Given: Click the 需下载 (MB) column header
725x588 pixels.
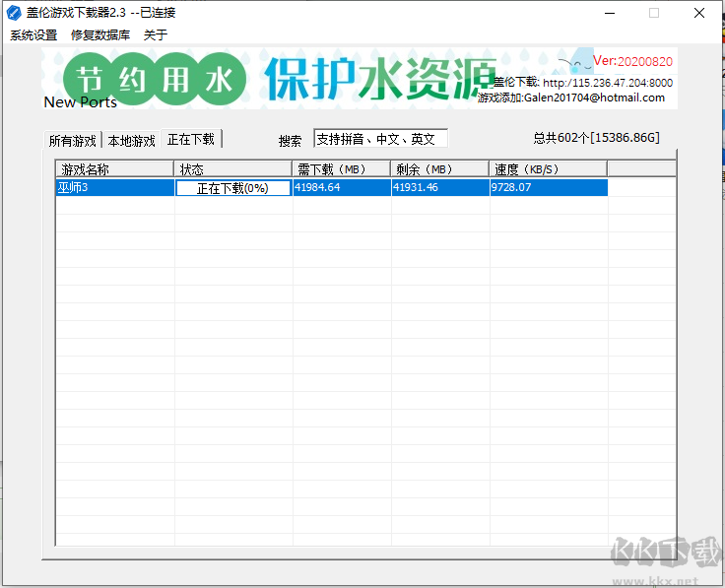Looking at the screenshot, I should pyautogui.click(x=341, y=169).
